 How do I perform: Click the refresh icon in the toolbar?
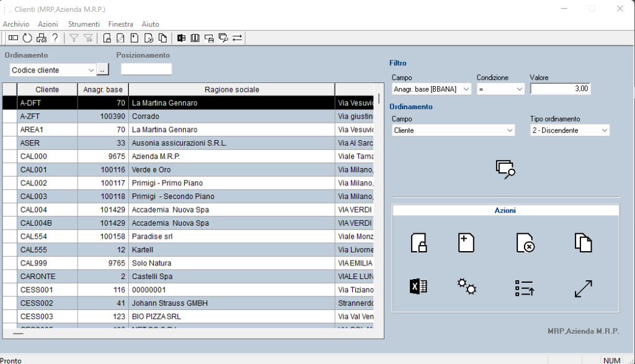tap(27, 38)
